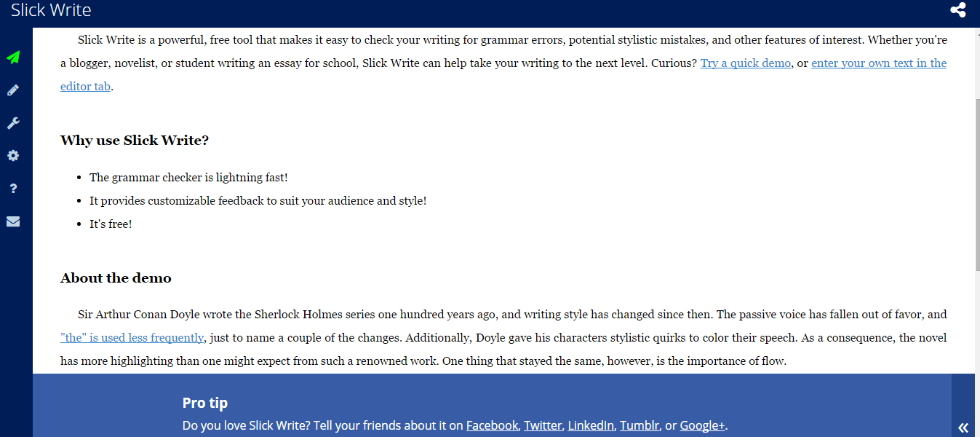Screen dimensions: 980x437
Task: Open the wrench tools icon
Action: coord(13,123)
